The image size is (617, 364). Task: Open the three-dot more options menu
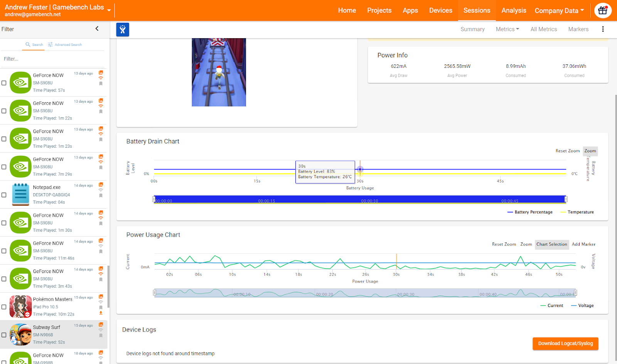(603, 29)
